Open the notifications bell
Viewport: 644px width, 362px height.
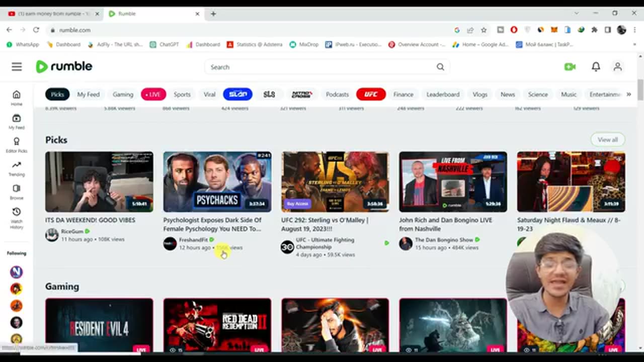click(x=596, y=66)
